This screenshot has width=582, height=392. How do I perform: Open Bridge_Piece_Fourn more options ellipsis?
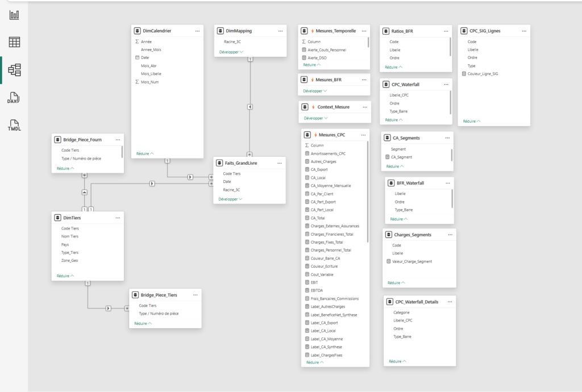point(118,140)
